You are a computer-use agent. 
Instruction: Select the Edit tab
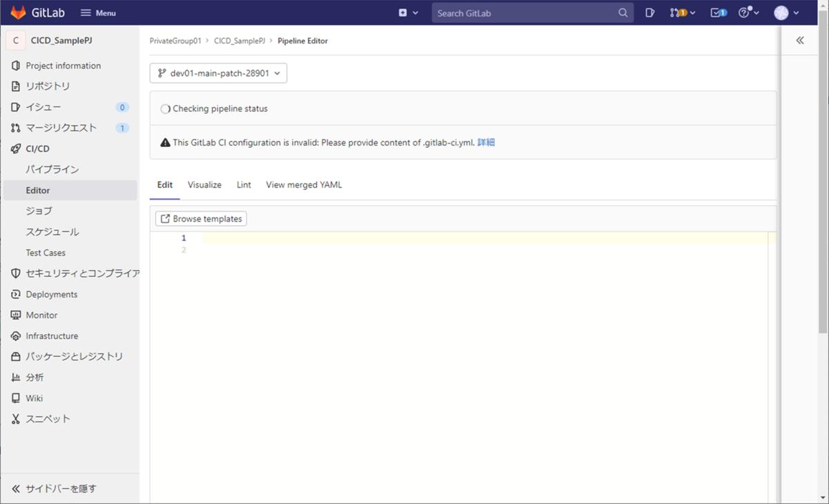click(165, 185)
